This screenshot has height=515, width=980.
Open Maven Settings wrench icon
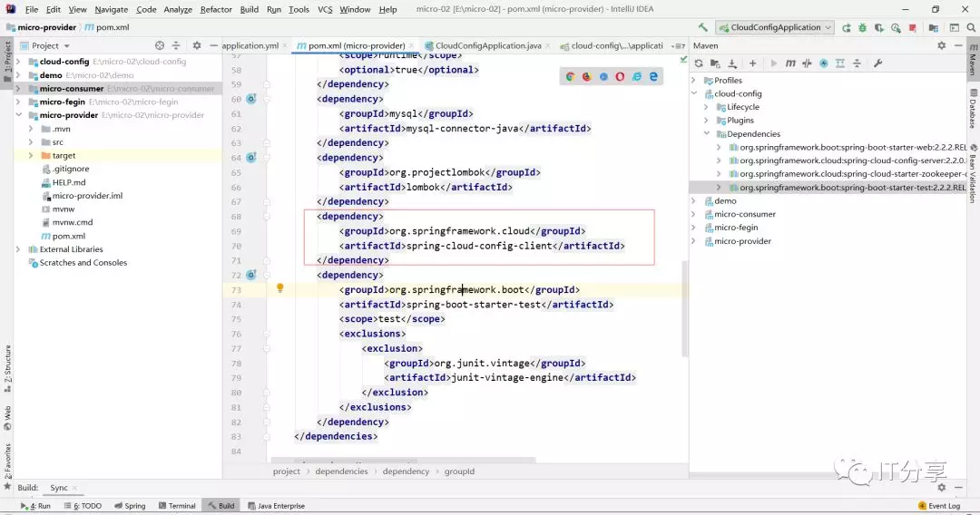coord(877,63)
